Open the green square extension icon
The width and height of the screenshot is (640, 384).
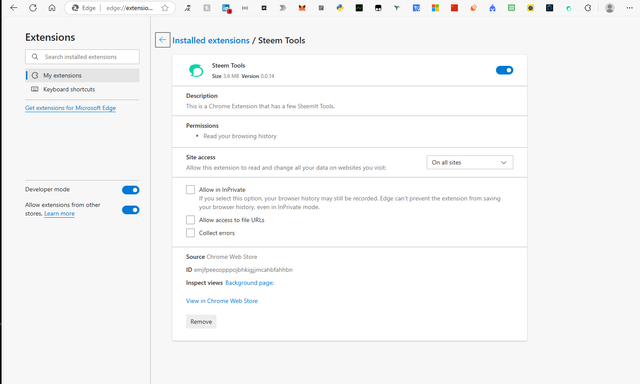(x=511, y=8)
